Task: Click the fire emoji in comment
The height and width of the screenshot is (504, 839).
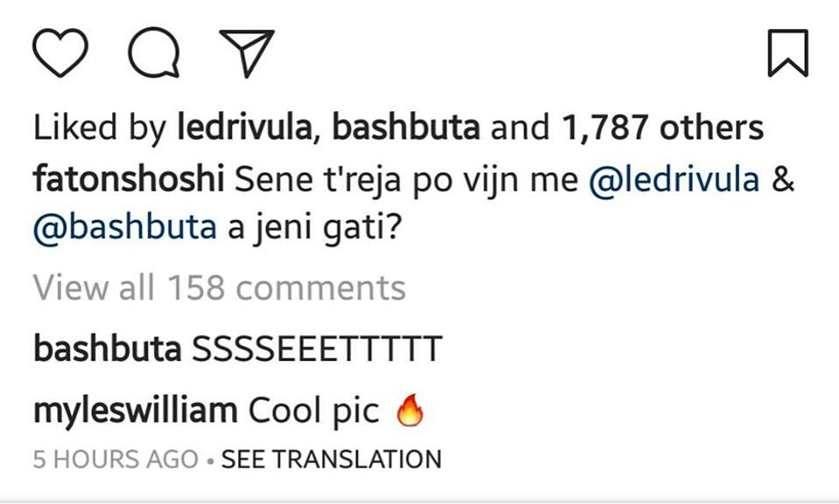Action: pos(410,412)
